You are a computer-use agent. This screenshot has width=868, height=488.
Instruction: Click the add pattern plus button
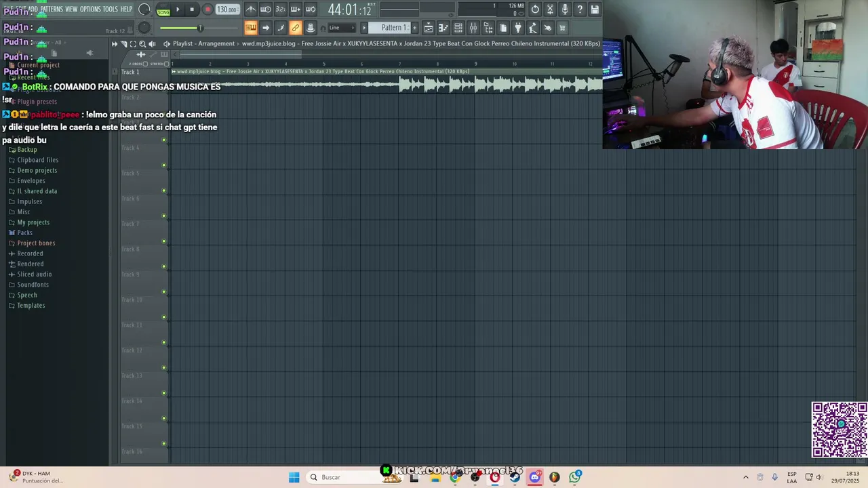[414, 28]
